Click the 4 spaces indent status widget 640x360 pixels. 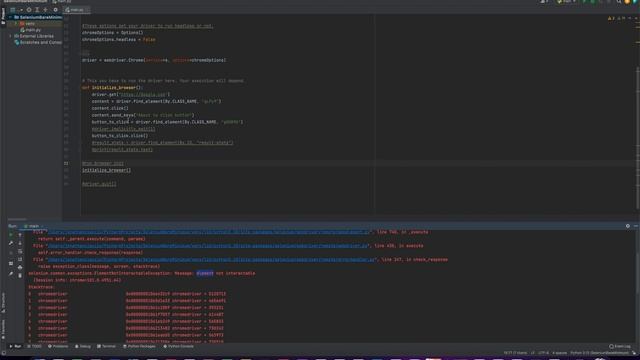click(x=560, y=353)
